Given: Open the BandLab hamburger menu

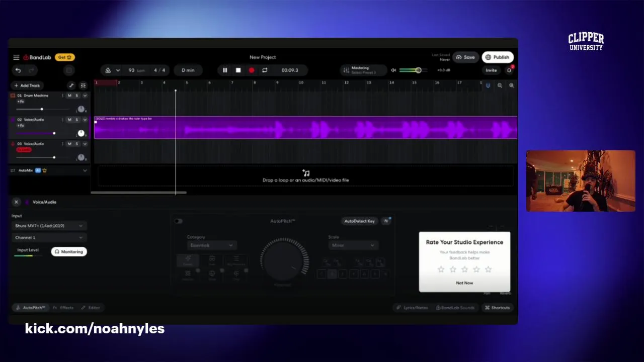Looking at the screenshot, I should (x=16, y=57).
